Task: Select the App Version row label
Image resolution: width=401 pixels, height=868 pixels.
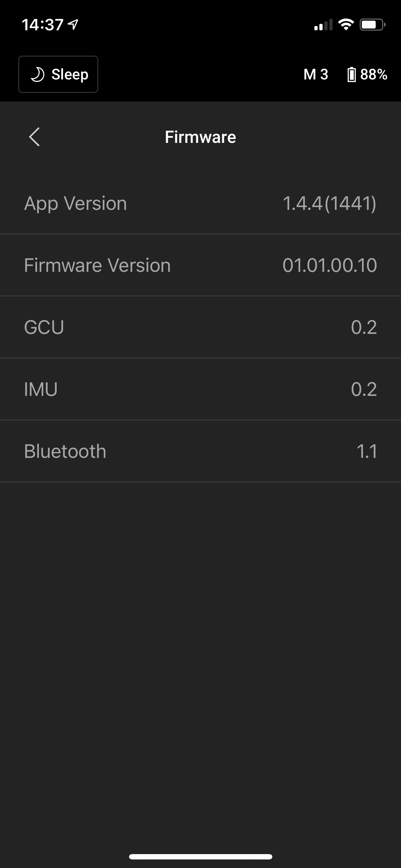Action: (76, 203)
